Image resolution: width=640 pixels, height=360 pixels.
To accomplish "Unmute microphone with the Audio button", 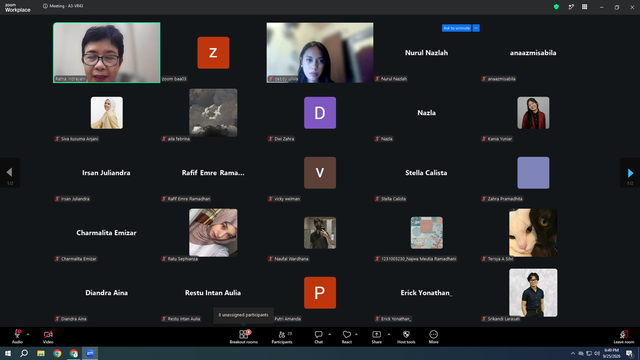I will coord(17,337).
